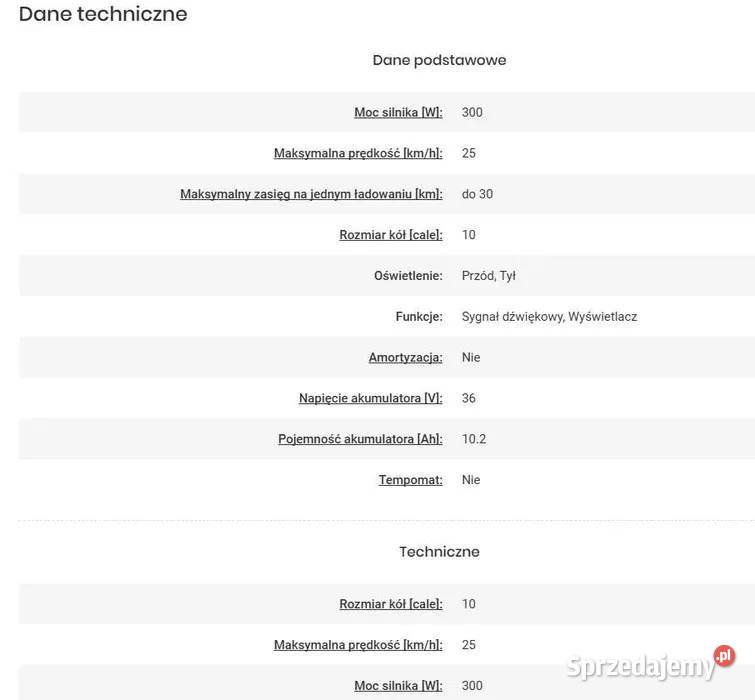Click 'Maksymalny zasięg na jednym ładowaniu [km]' label
Viewport: 755px width, 700px height.
click(x=311, y=194)
